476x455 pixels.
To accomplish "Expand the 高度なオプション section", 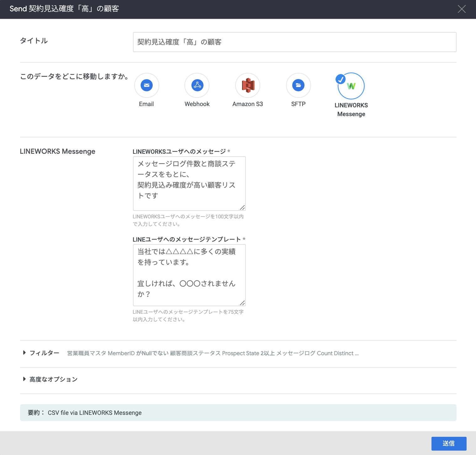I will point(50,379).
